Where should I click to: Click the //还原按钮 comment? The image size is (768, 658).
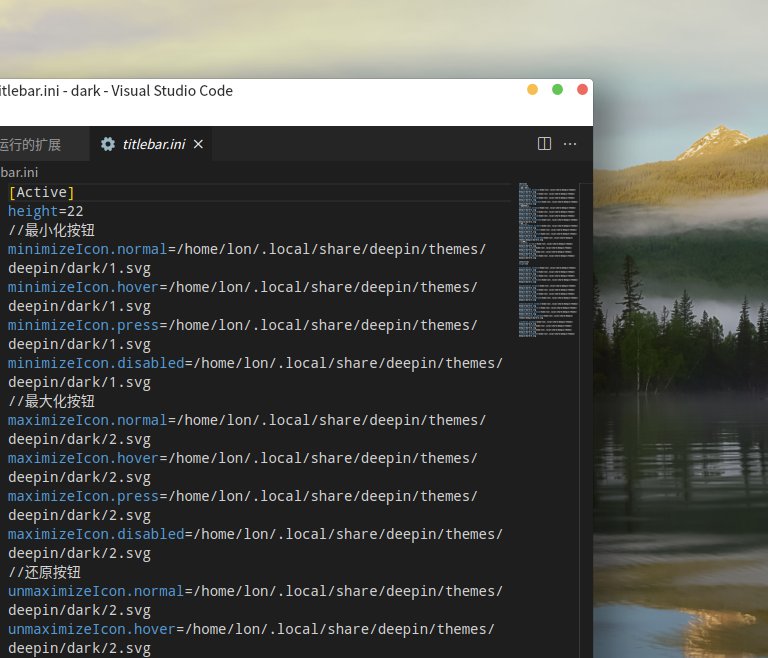[x=45, y=572]
